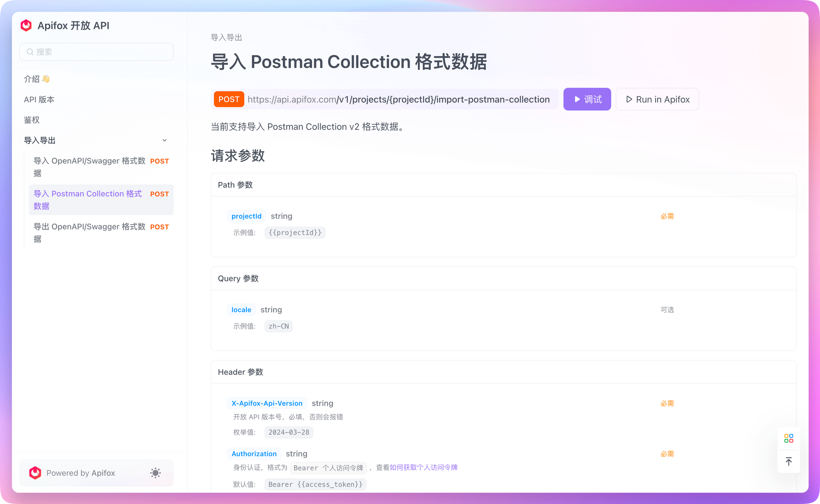Select the 导入导出 sidebar group
Viewport: 820px width, 504px height.
[x=96, y=140]
